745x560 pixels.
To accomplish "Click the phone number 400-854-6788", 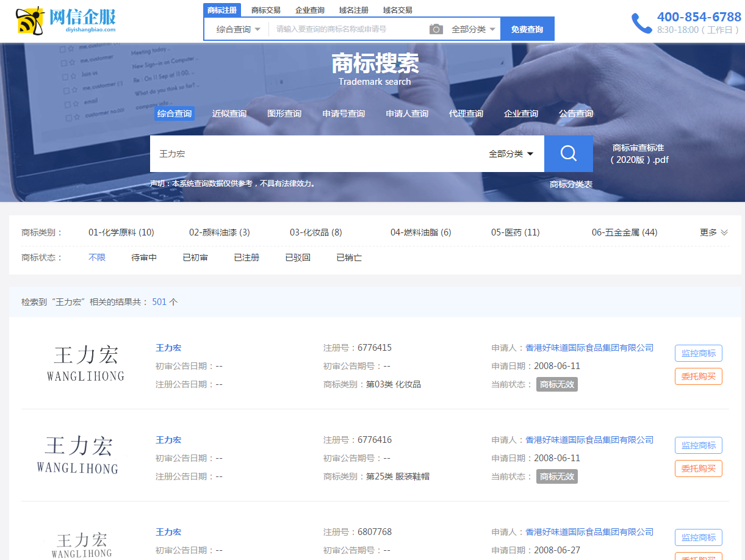I will [x=699, y=17].
